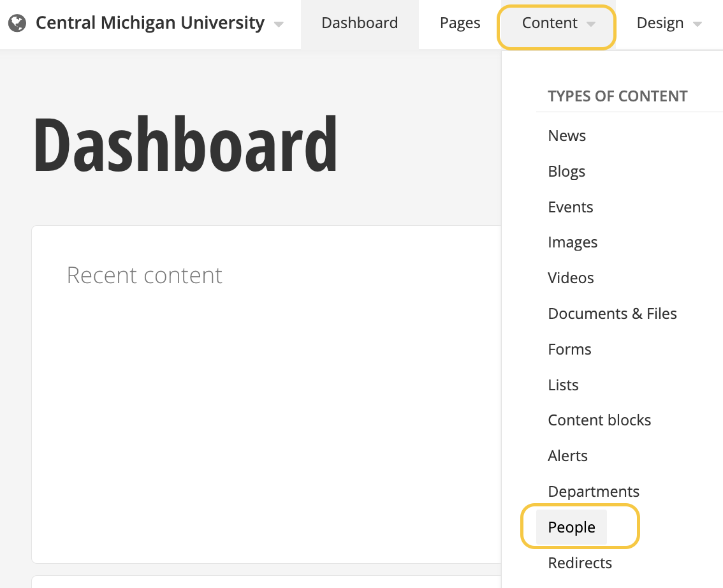The height and width of the screenshot is (588, 723).
Task: Open the Videos content type
Action: [x=571, y=278]
